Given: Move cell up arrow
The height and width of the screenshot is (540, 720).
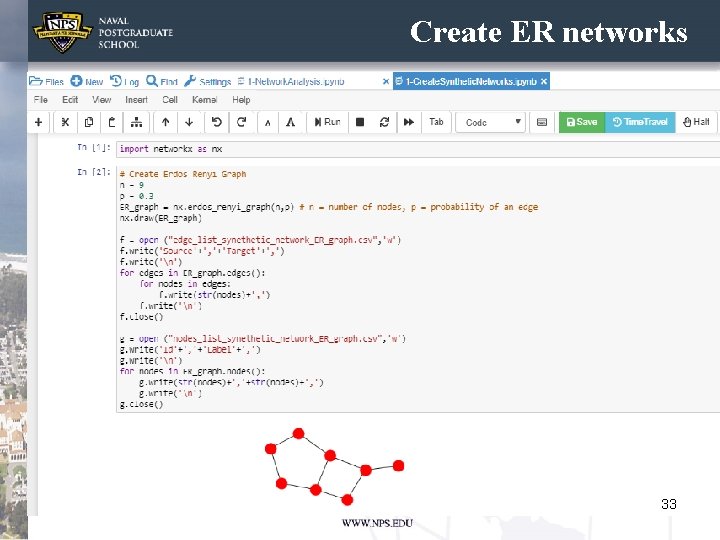Looking at the screenshot, I should (x=166, y=122).
